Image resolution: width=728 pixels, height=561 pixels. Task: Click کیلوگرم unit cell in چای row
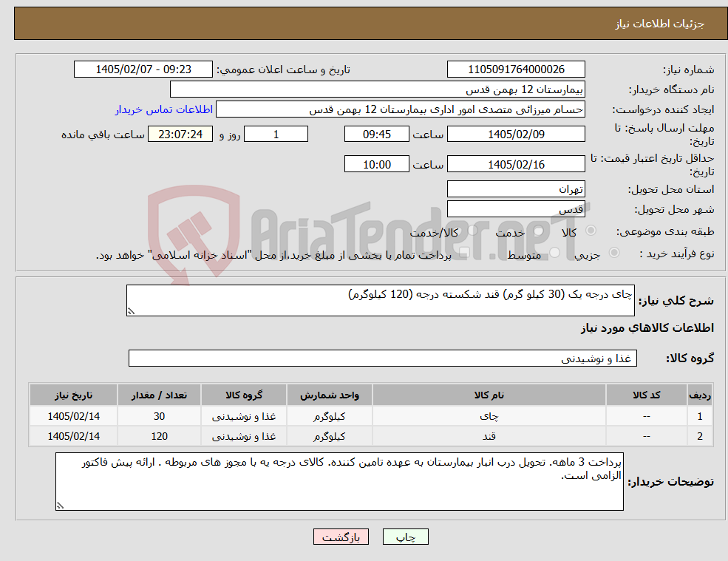(329, 416)
